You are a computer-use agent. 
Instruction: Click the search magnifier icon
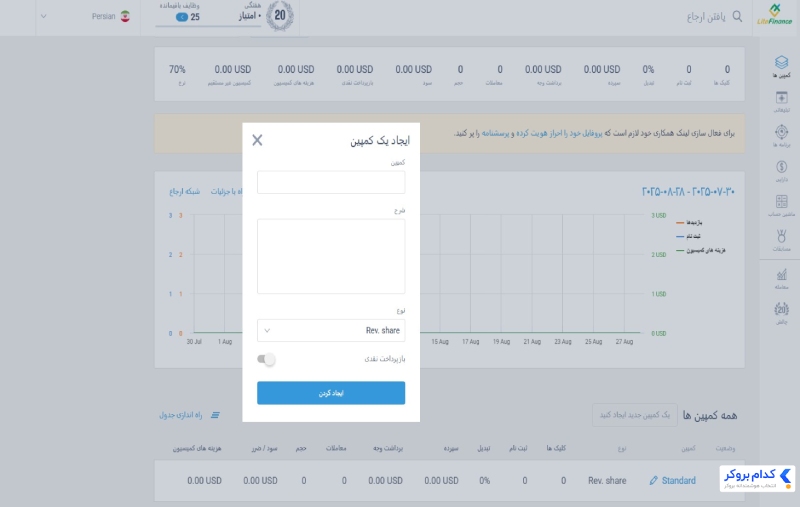[737, 16]
